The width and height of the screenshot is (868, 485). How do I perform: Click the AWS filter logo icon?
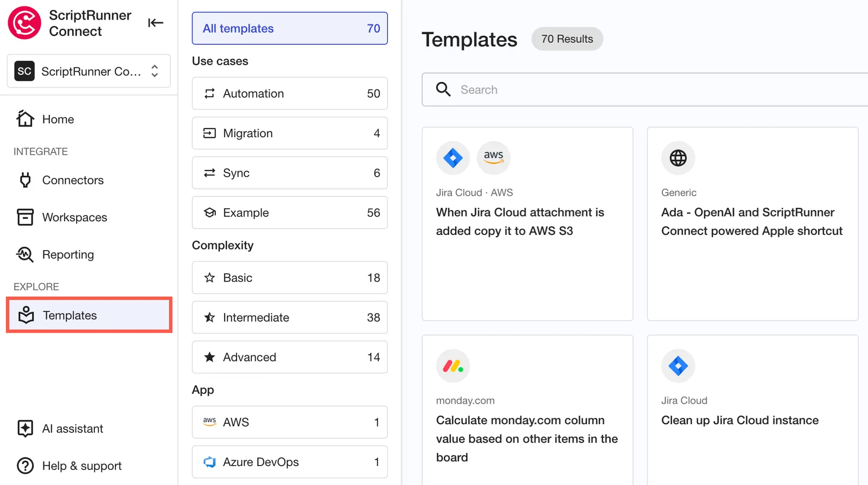(209, 422)
